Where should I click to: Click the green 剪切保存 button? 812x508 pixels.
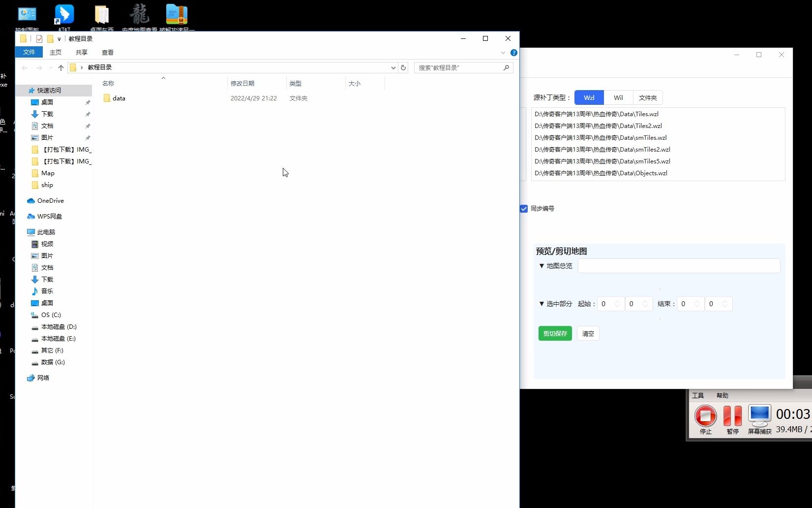(555, 333)
